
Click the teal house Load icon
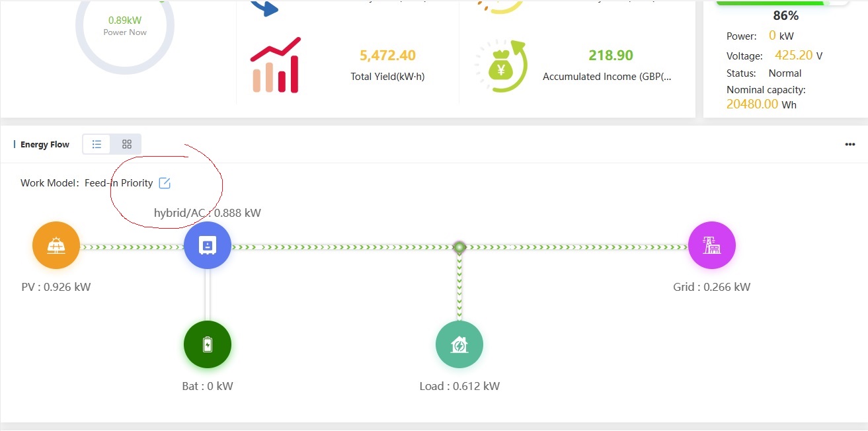[459, 344]
